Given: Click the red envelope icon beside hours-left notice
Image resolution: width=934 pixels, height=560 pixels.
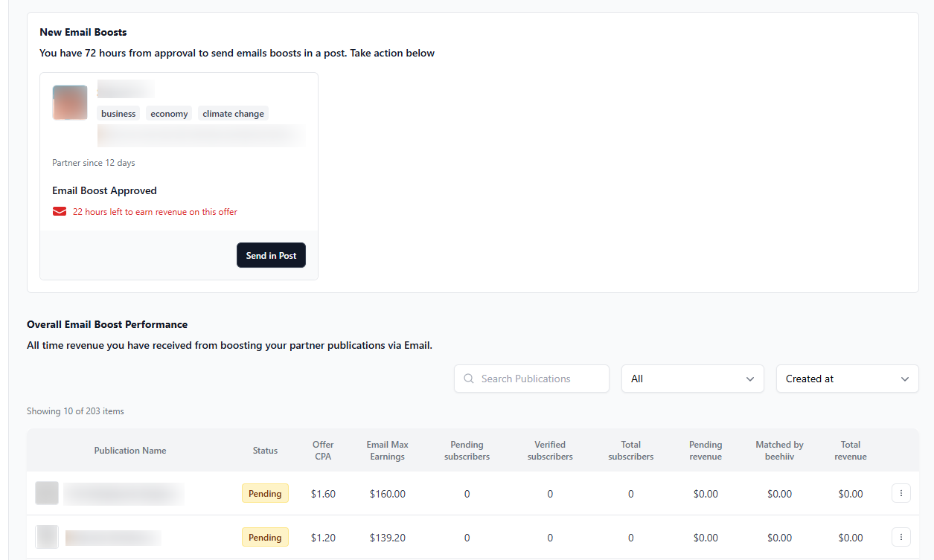Looking at the screenshot, I should tap(60, 212).
